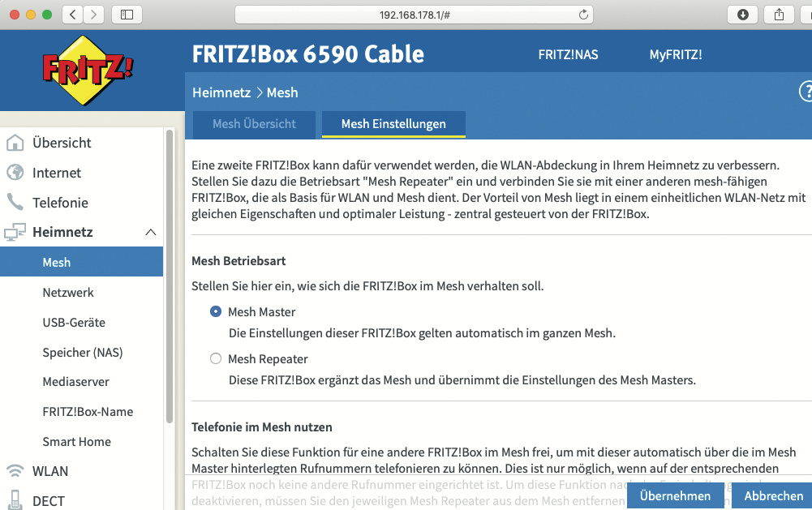812x510 pixels.
Task: Click the Telefonie im Mesh nutzen heading
Action: (x=262, y=427)
